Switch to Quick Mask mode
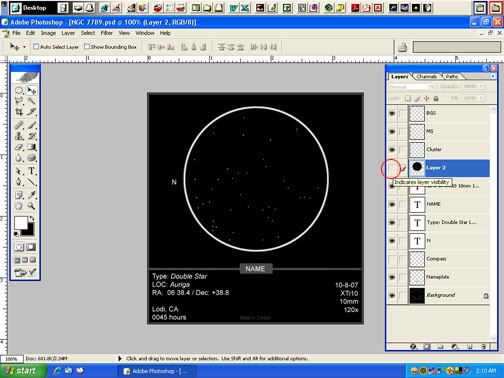This screenshot has width=504, height=378. pyautogui.click(x=31, y=247)
